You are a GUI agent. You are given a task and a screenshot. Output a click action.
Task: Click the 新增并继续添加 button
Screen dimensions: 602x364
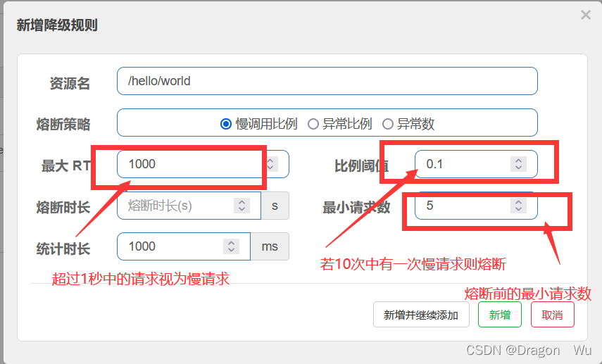[x=421, y=315]
